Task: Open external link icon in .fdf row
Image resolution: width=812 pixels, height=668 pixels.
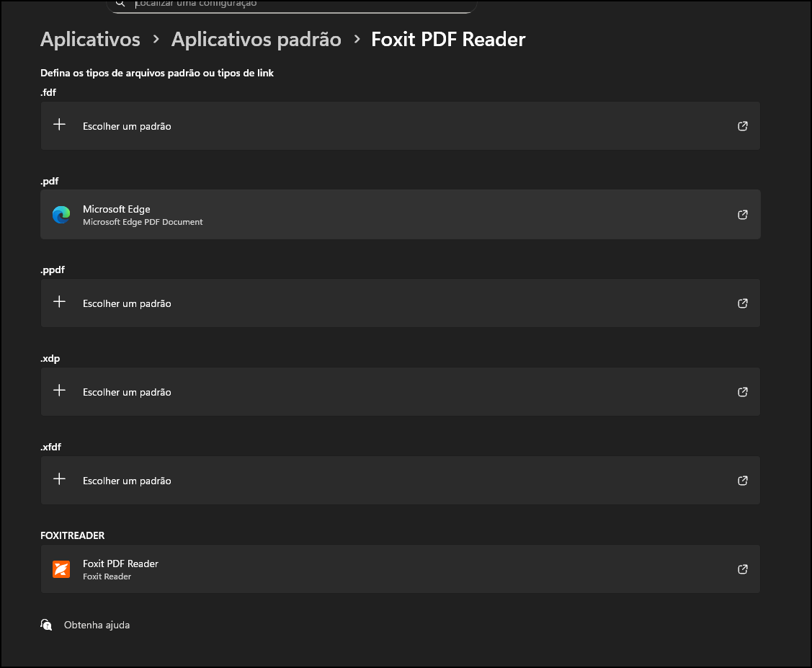Action: [x=743, y=126]
